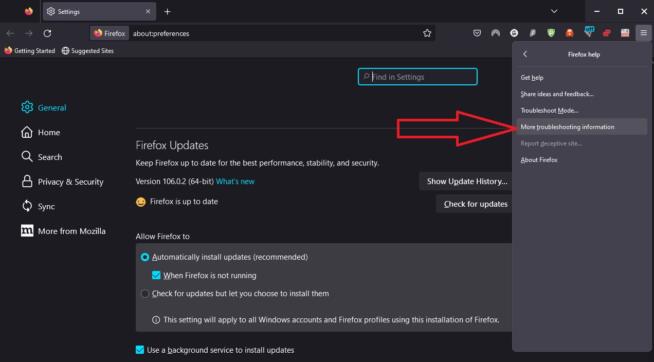Viewport: 654px width, 362px height.
Task: Go back one page
Action: 10,33
